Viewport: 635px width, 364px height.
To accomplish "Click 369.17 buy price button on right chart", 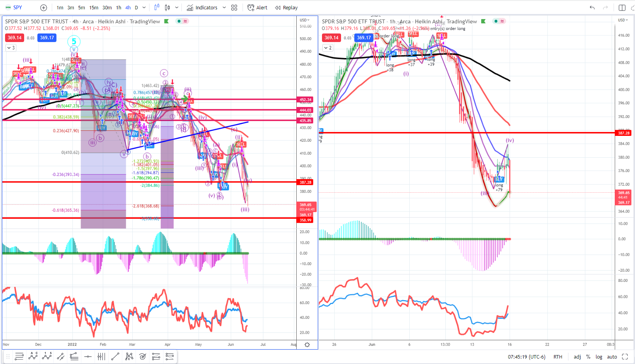I will [364, 38].
